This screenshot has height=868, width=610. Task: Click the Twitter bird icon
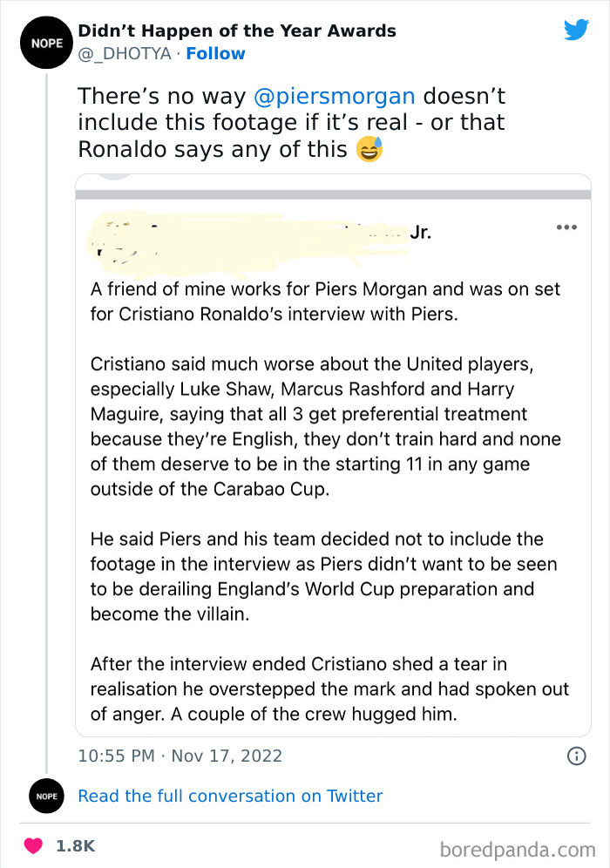(x=576, y=31)
